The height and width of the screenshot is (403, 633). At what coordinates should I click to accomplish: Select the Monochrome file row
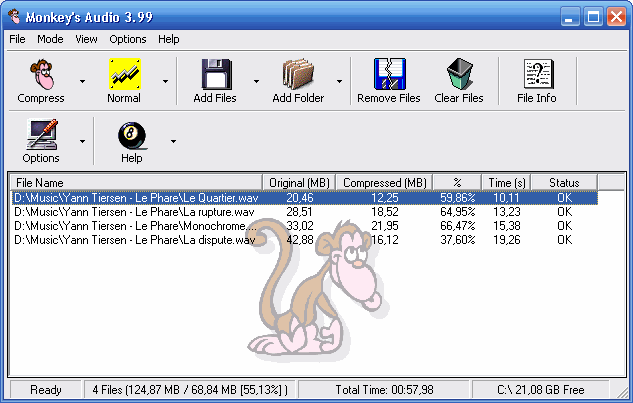[x=304, y=226]
